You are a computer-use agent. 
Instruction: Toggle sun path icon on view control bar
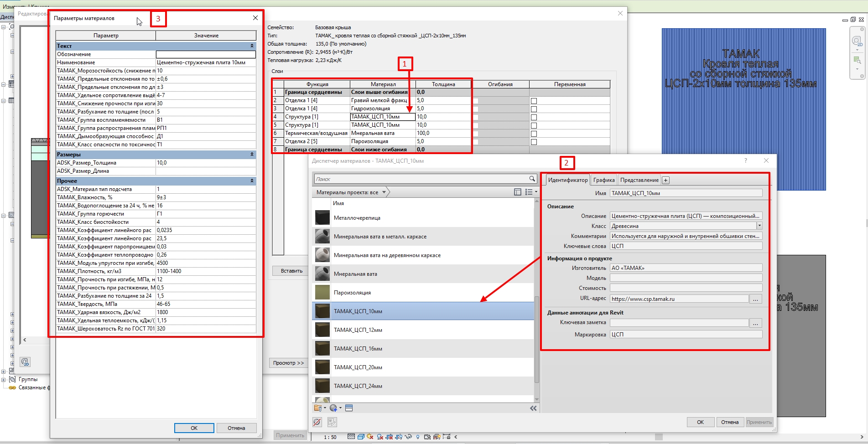tap(370, 437)
